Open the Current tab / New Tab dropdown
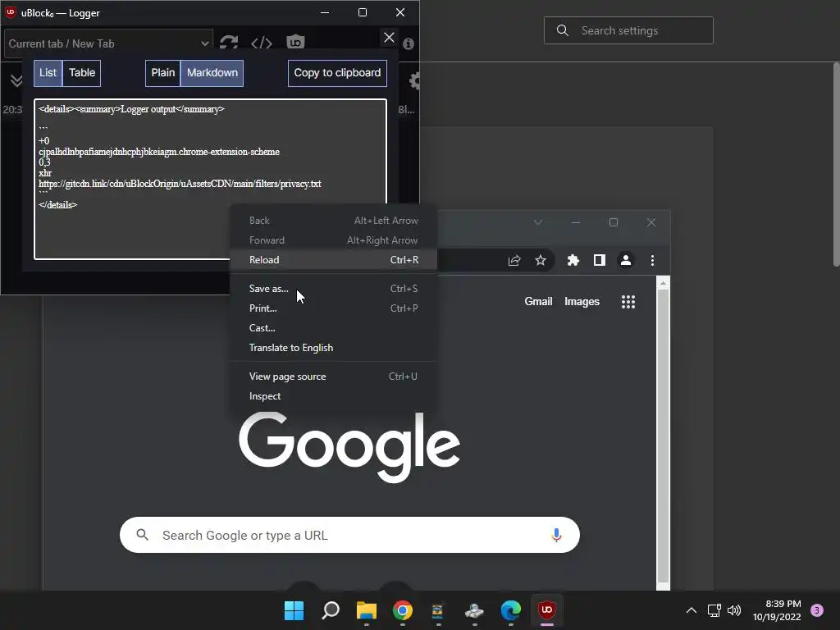840x630 pixels. [x=109, y=43]
